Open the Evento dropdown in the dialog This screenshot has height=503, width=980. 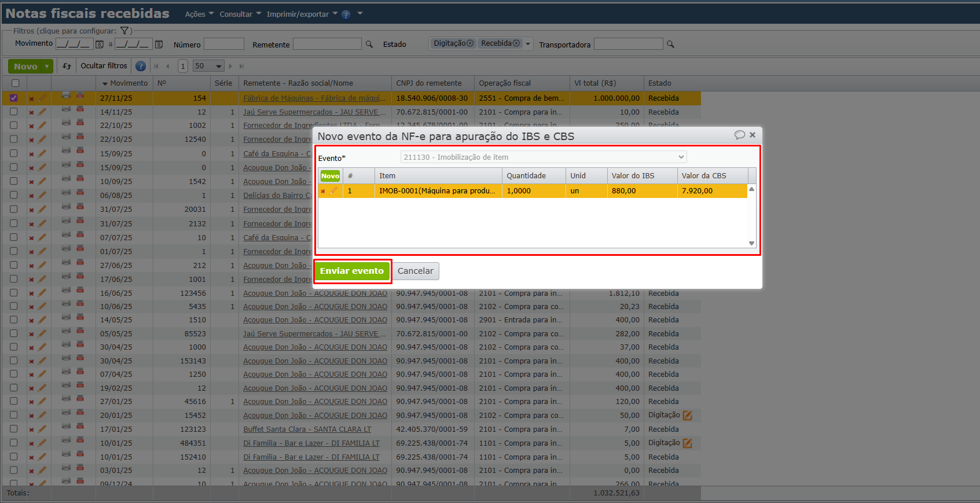544,157
